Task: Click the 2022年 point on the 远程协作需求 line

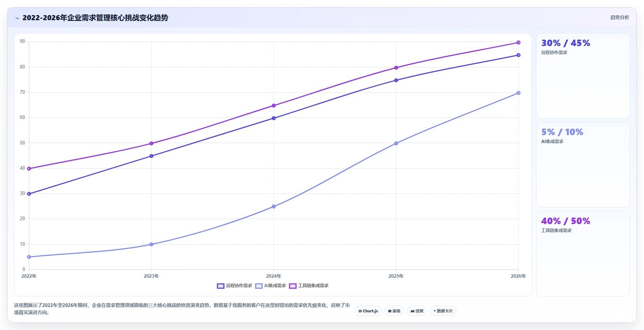Action: [x=29, y=194]
